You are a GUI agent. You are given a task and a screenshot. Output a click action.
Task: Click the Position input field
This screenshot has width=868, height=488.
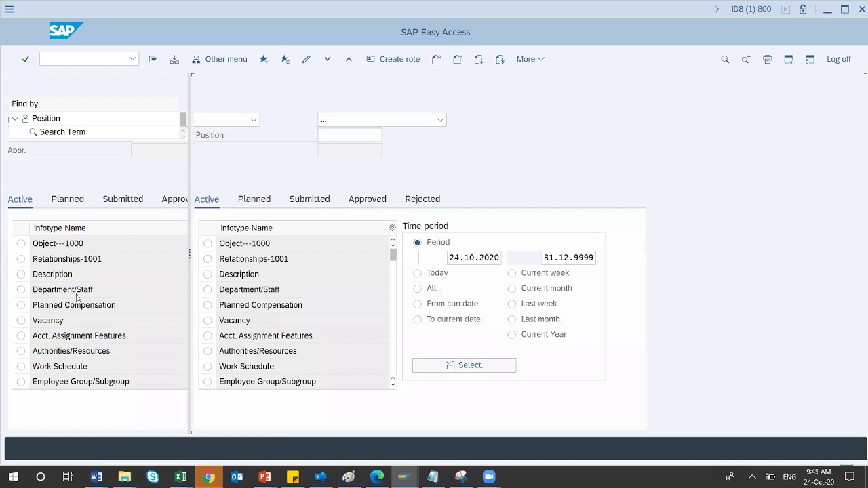(x=350, y=135)
